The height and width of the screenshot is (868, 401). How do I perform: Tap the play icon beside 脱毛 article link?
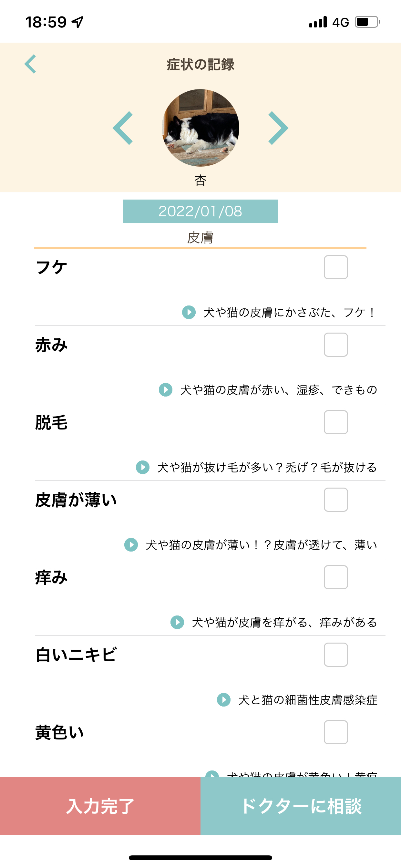[x=142, y=467]
